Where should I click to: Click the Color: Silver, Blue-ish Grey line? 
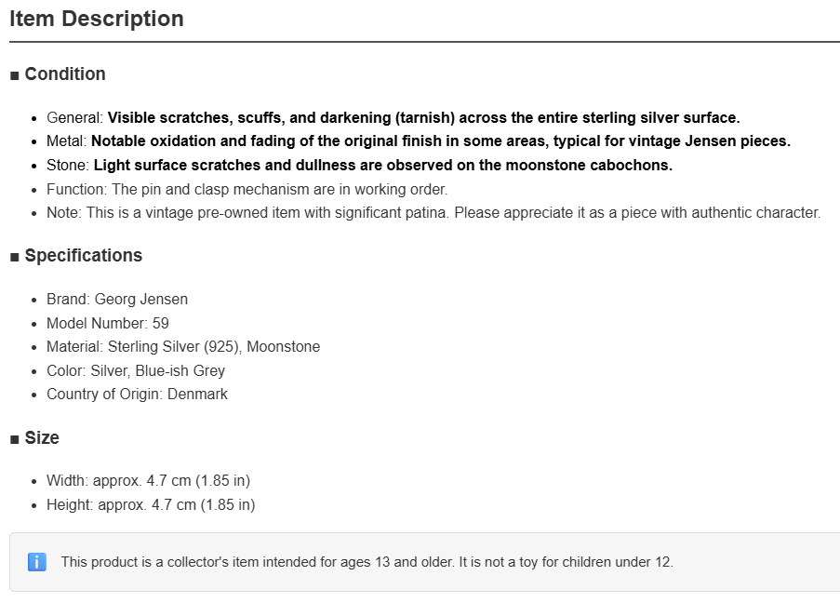tap(136, 370)
